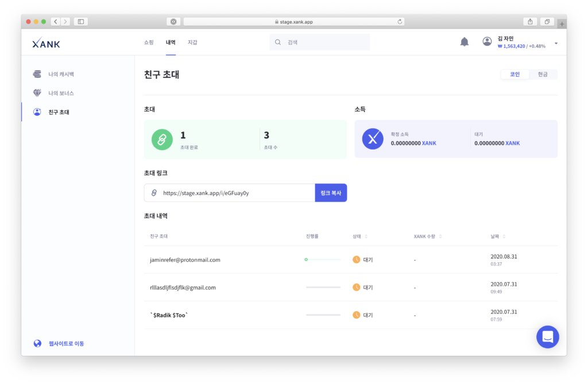Click the 친구 초대 column header
This screenshot has width=588, height=384.
coord(158,236)
